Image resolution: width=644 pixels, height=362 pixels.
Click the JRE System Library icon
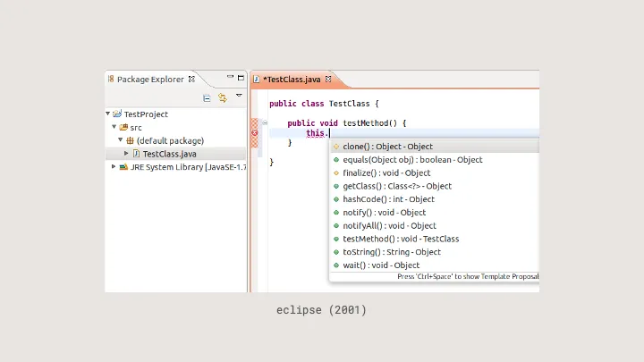pyautogui.click(x=123, y=167)
